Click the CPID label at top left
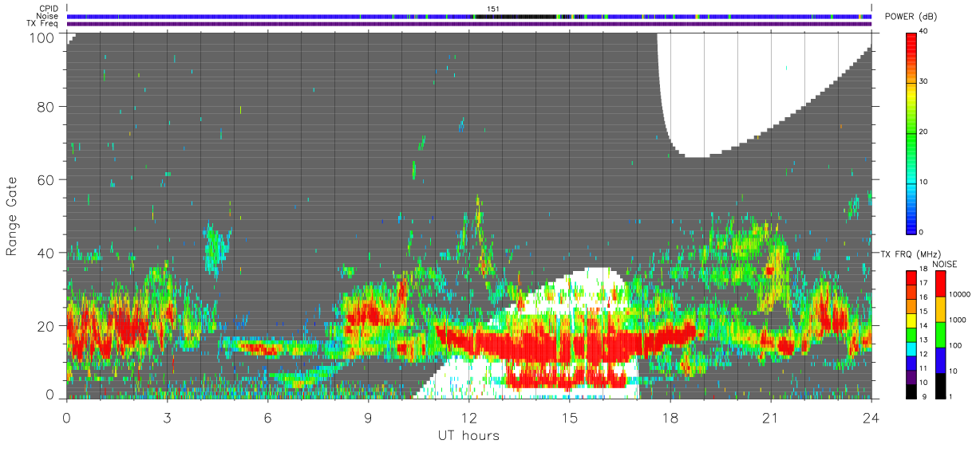 49,9
